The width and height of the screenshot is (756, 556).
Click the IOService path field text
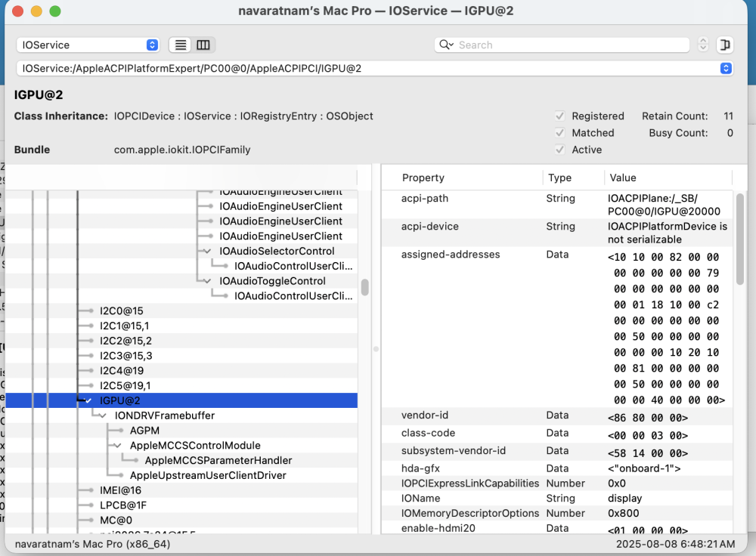pyautogui.click(x=192, y=69)
